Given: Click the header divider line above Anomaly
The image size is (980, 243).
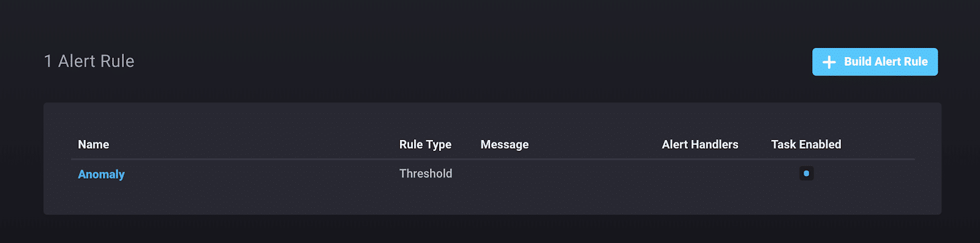Looking at the screenshot, I should point(493,159).
